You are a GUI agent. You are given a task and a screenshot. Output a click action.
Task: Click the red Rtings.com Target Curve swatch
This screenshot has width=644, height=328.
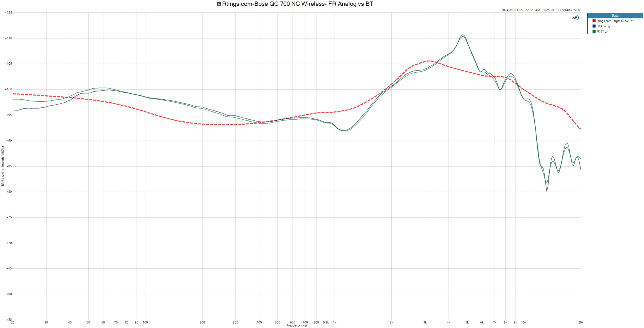[x=594, y=21]
